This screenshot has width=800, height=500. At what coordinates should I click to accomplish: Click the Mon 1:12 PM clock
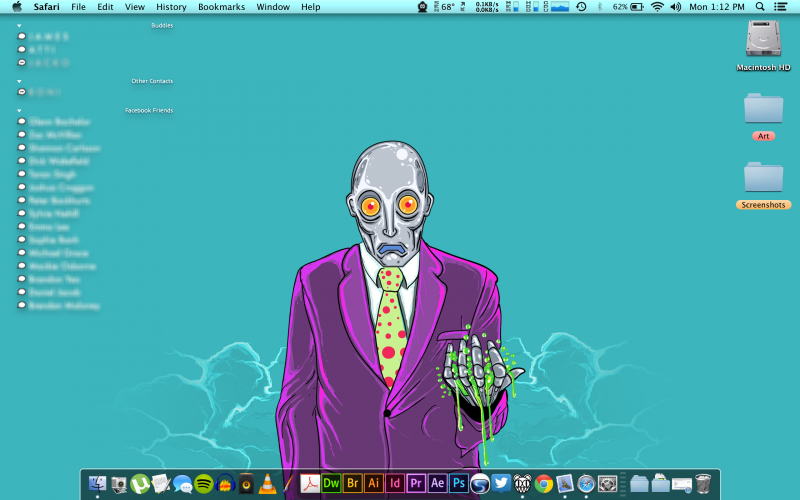coord(717,7)
